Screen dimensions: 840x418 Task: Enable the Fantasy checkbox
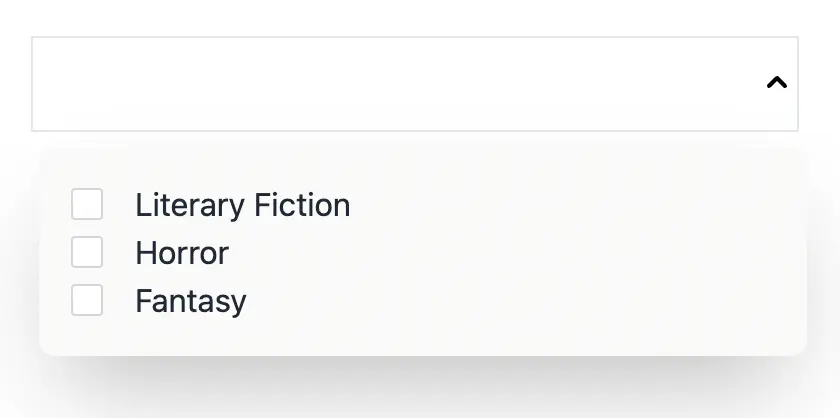[x=87, y=300]
